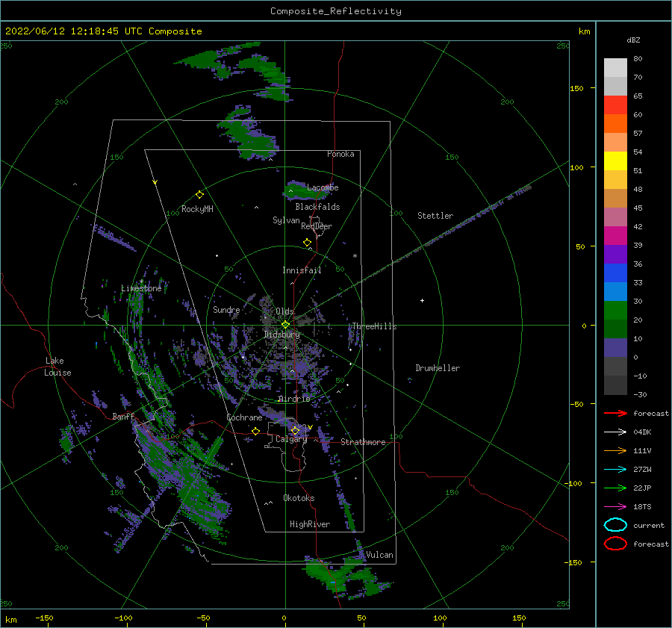Click the Composite_Reflectivity title
The height and width of the screenshot is (628, 672).
coord(336,11)
